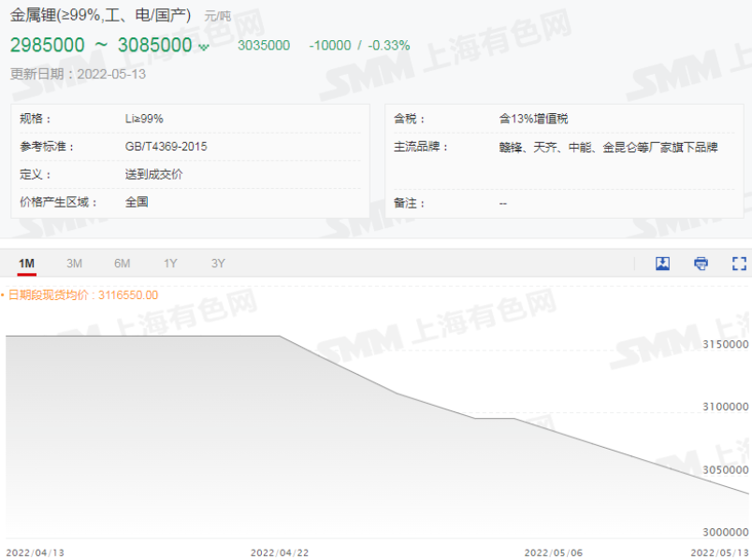The width and height of the screenshot is (752, 560).
Task: Open the 3Y price trend tab
Action: [x=218, y=264]
